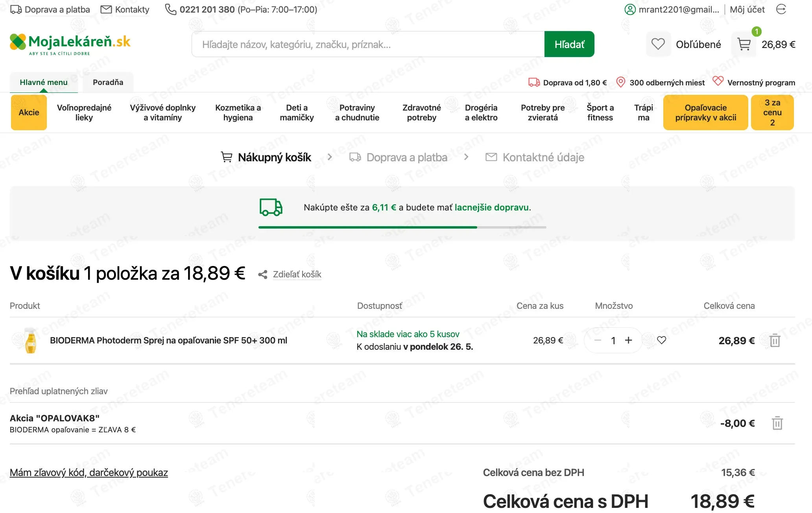Click the delivery truck icon in shipping banner
This screenshot has height=513, width=812.
(x=271, y=207)
